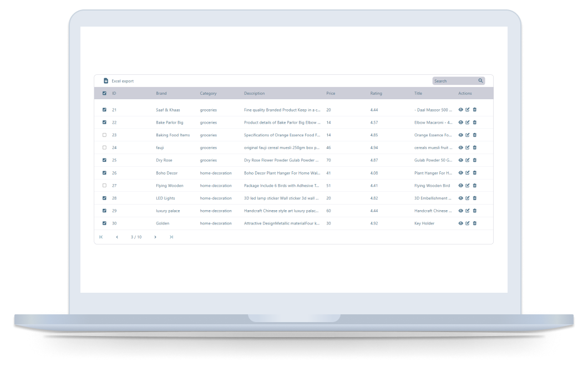
Task: Sort by the Price column header
Action: [x=331, y=93]
